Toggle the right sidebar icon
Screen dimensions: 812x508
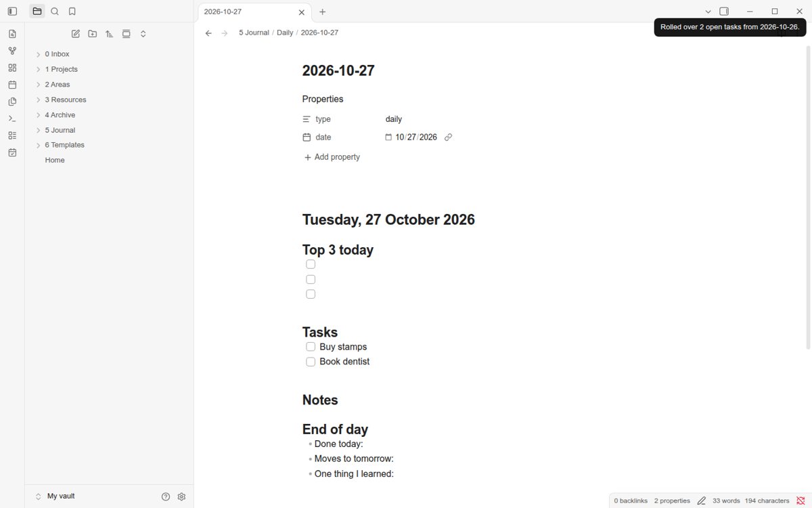(724, 12)
